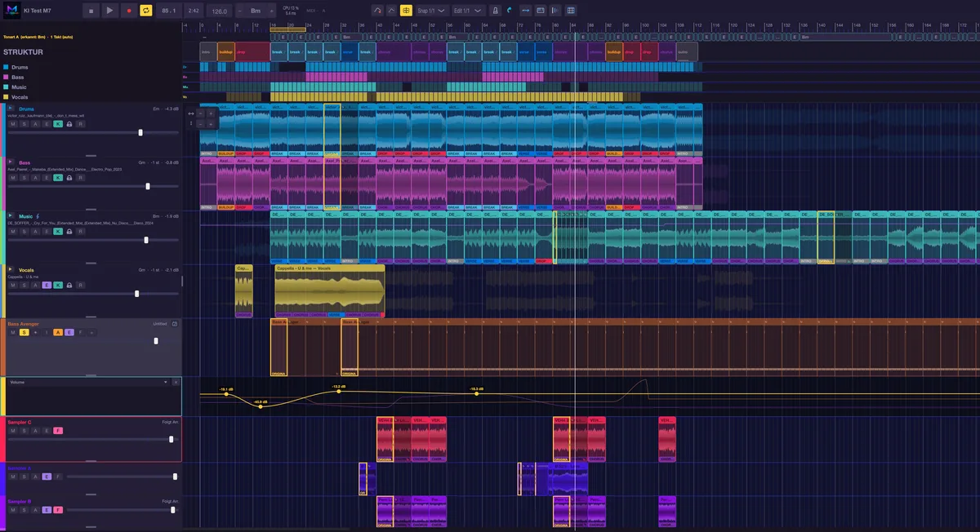Click the plugin window icon next to Untitled
The image size is (980, 532).
[x=175, y=324]
